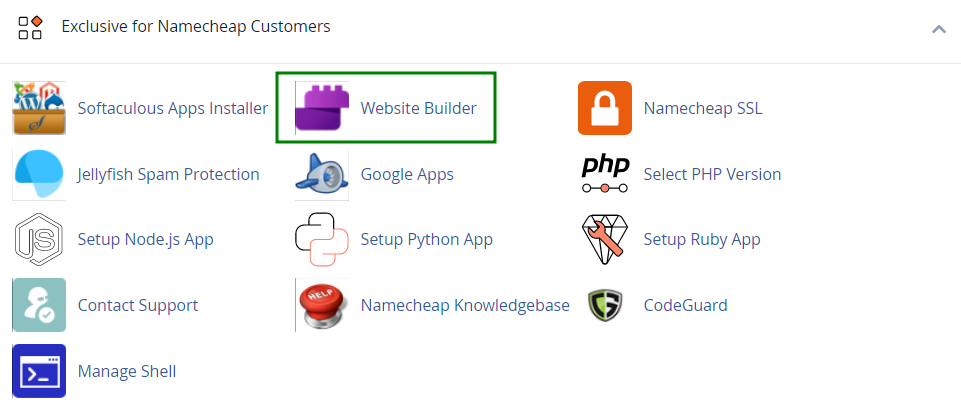Open the Setup Python App link

(427, 239)
